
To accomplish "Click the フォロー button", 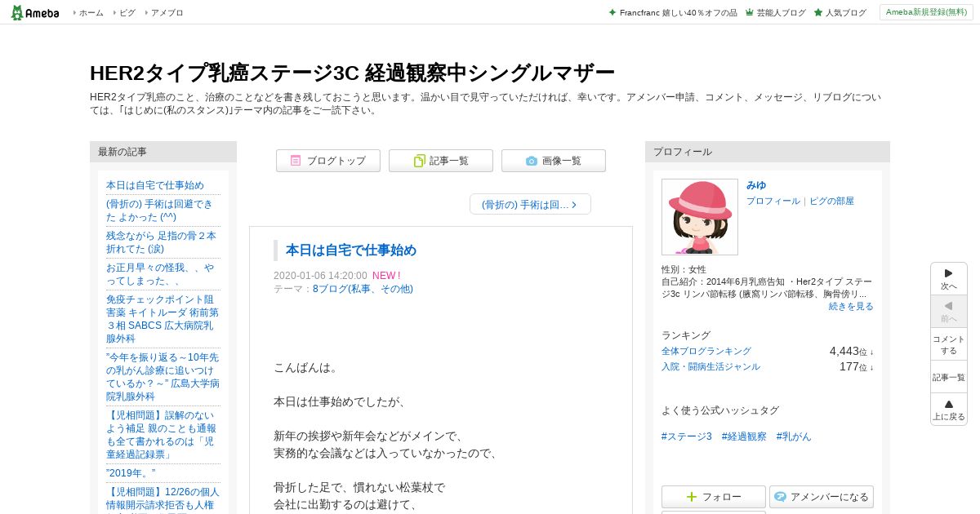I will click(x=714, y=497).
